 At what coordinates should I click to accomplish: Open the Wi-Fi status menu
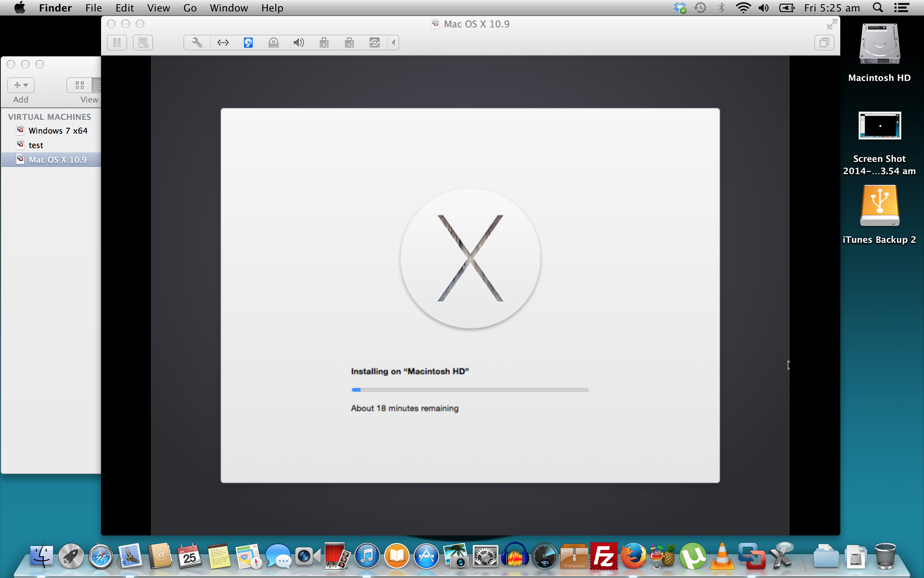[x=743, y=8]
